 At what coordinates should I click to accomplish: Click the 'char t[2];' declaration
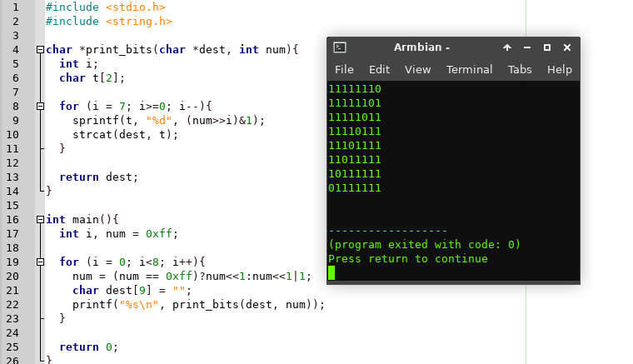tap(92, 78)
